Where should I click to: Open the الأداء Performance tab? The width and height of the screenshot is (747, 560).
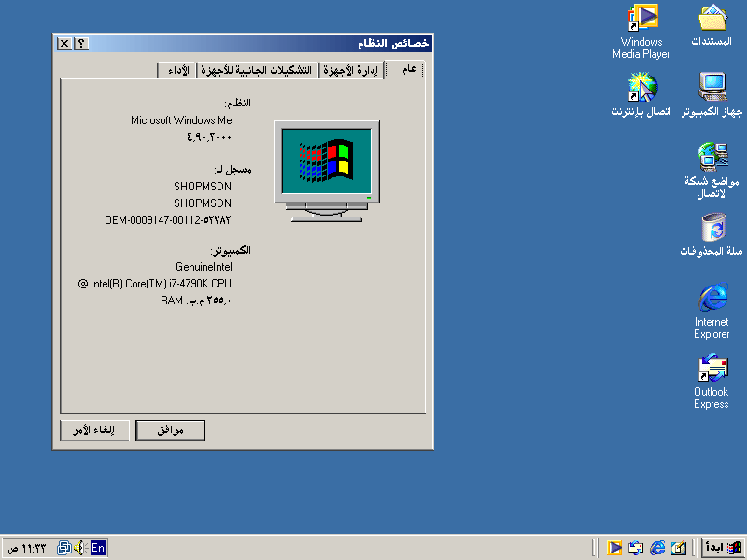tap(176, 71)
